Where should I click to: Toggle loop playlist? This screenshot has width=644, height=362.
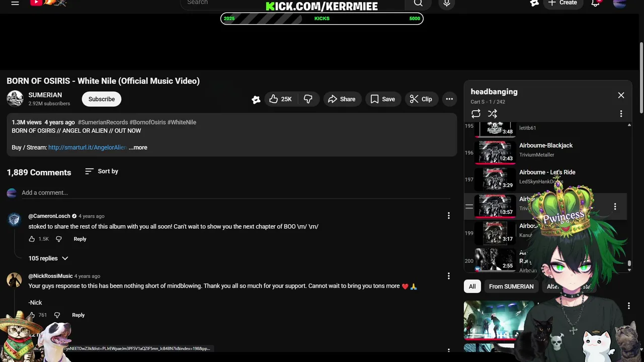point(476,114)
